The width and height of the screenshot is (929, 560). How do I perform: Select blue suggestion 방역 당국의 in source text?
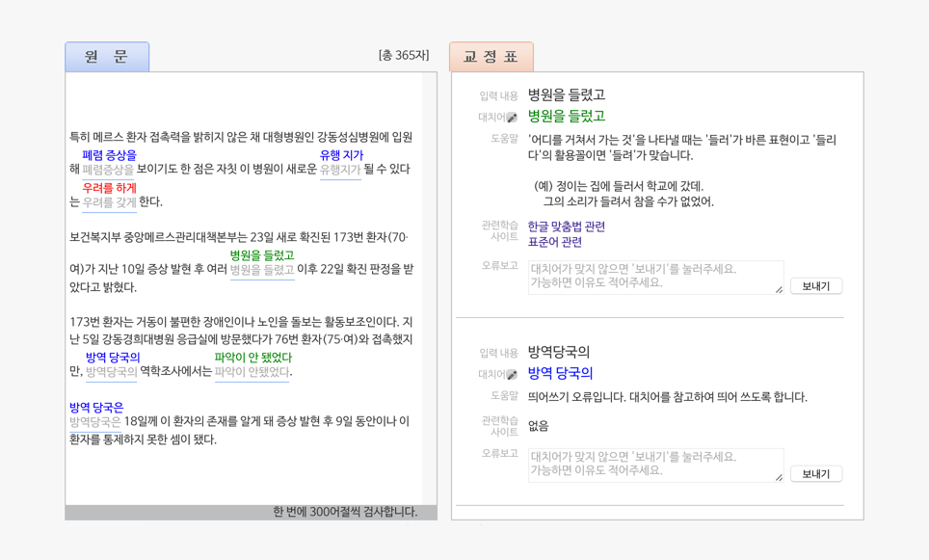point(113,358)
